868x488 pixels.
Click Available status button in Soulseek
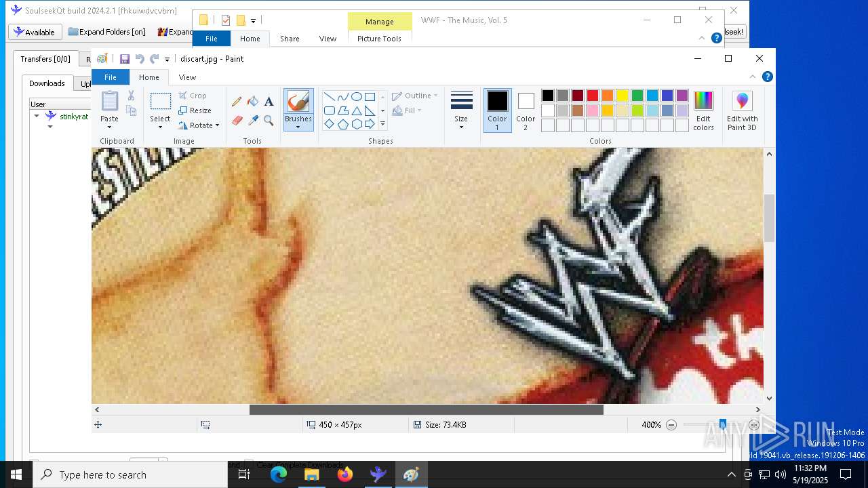(x=35, y=32)
